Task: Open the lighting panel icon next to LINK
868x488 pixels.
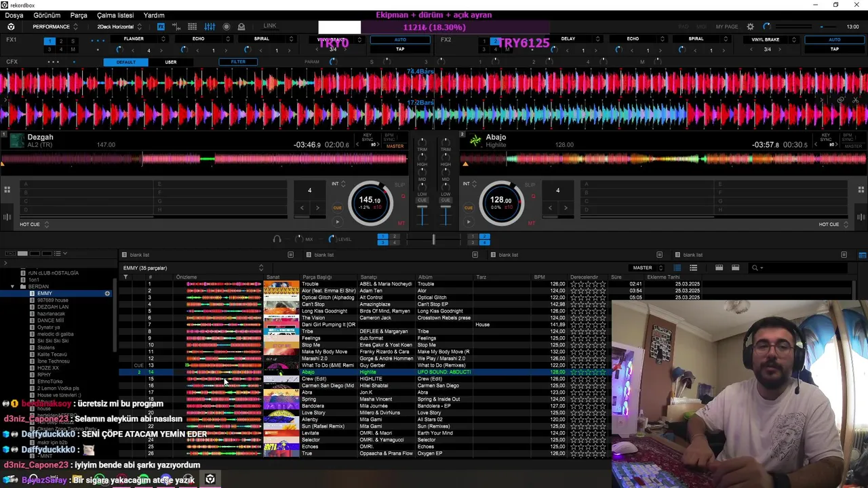Action: coord(241,26)
